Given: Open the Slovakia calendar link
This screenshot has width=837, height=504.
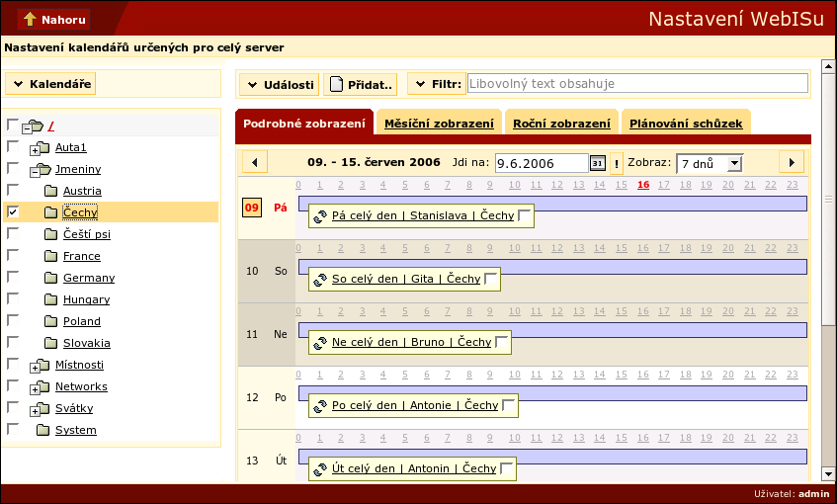Looking at the screenshot, I should coord(87,343).
